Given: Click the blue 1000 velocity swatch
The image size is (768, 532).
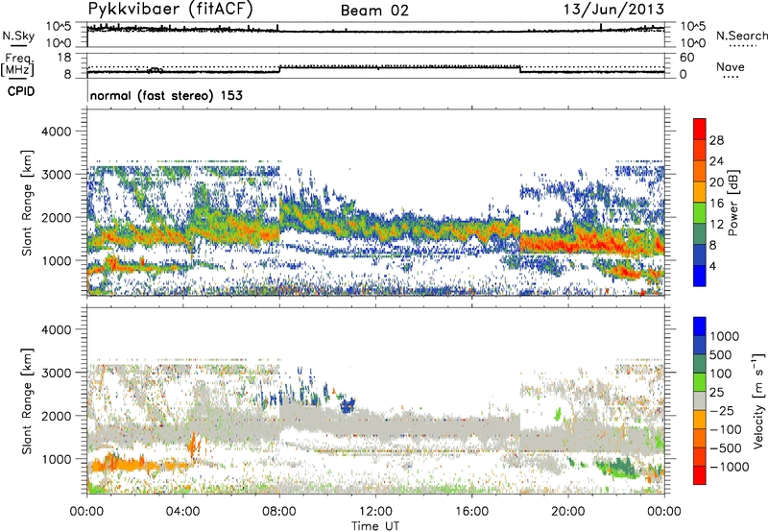Looking at the screenshot, I should (x=700, y=326).
